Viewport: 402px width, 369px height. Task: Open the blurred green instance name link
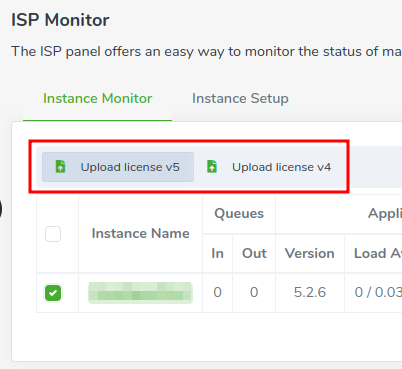(x=140, y=293)
